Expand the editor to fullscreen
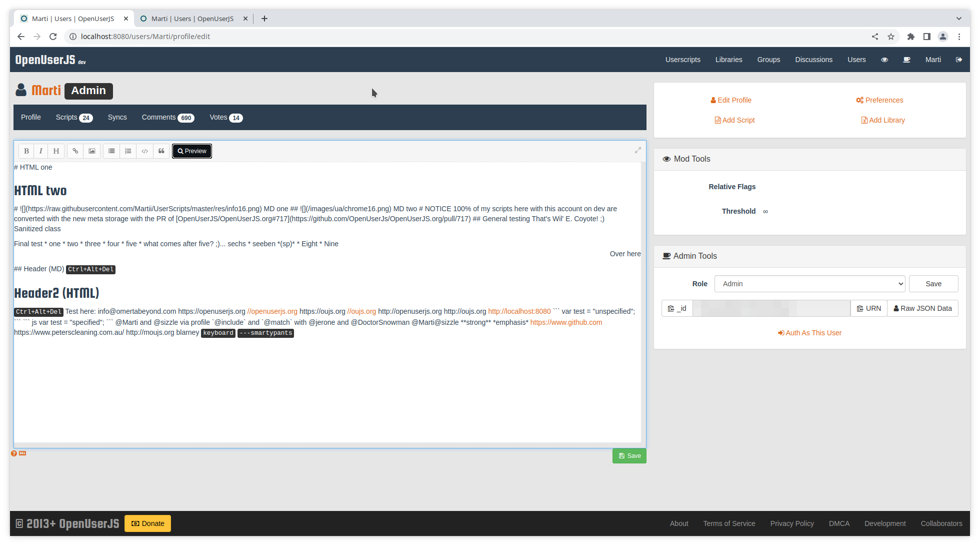The image size is (980, 546). [638, 150]
